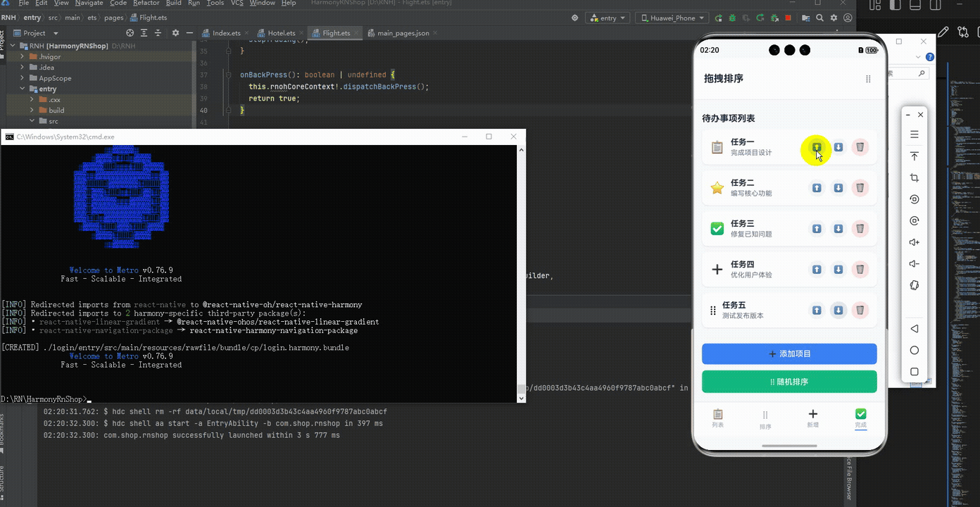Decrease emulator volume with speaker-minus icon
980x507 pixels.
click(x=915, y=264)
